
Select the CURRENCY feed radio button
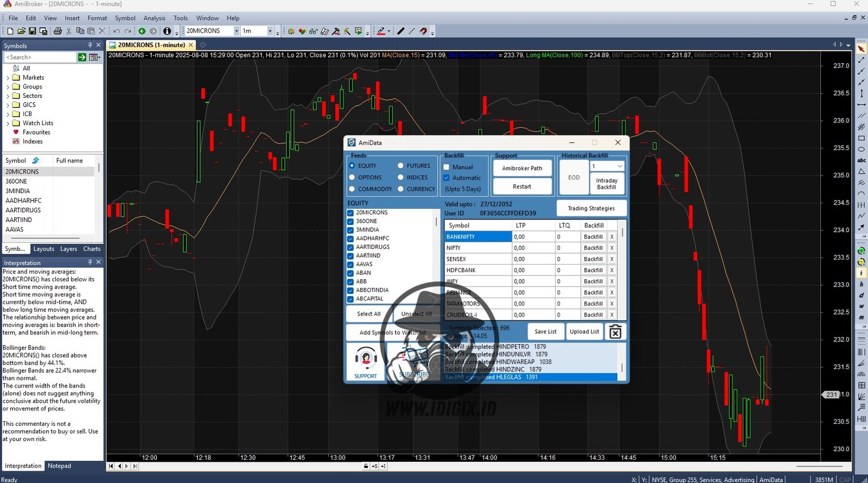[401, 189]
